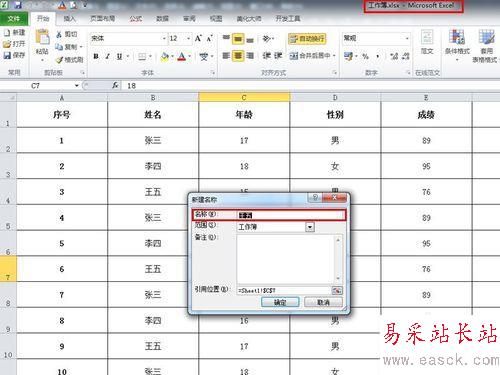Screen dimensions: 500x375
Task: Click the 名称 name input field
Action: (x=291, y=215)
